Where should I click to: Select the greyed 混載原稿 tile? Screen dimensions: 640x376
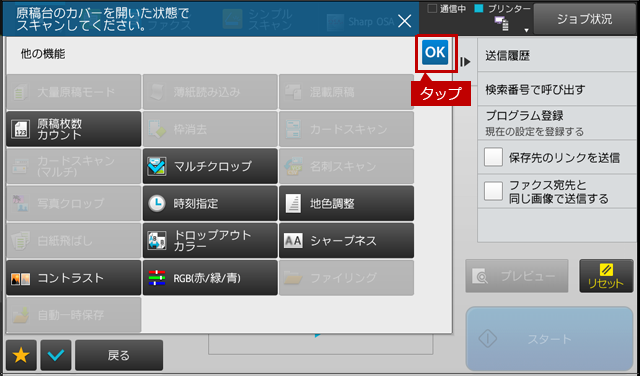[x=347, y=92]
